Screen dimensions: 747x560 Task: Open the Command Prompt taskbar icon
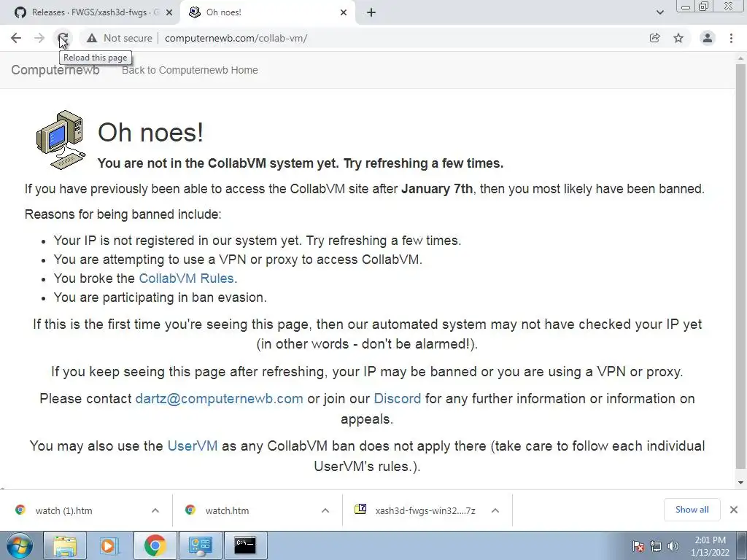pos(245,545)
